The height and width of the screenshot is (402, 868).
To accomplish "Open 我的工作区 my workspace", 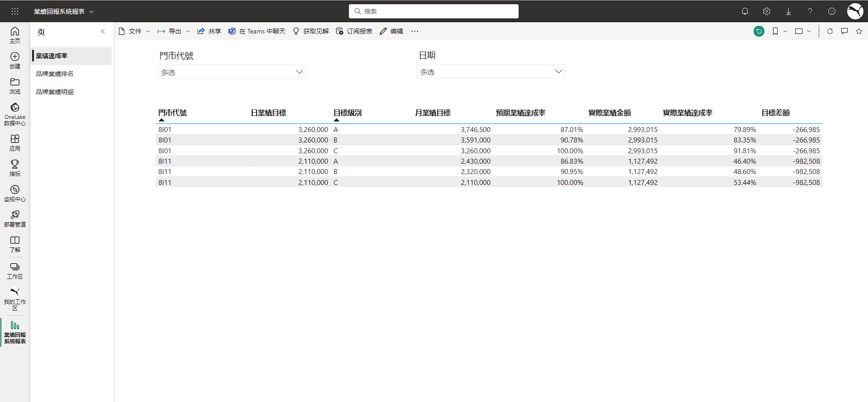I will [15, 299].
